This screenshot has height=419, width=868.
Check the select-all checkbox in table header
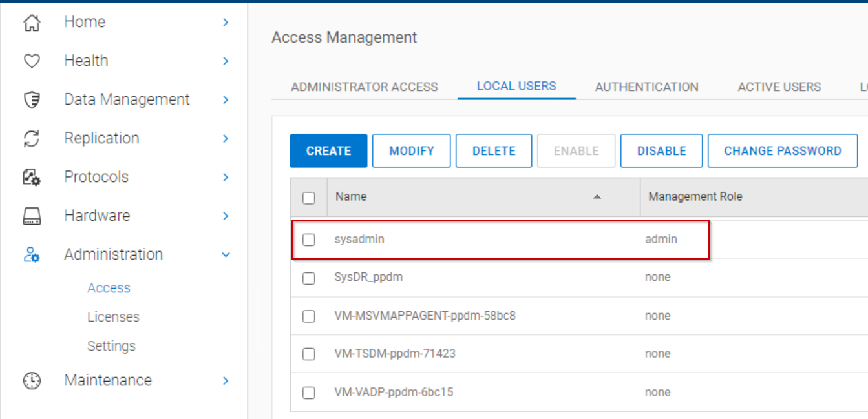tap(308, 197)
